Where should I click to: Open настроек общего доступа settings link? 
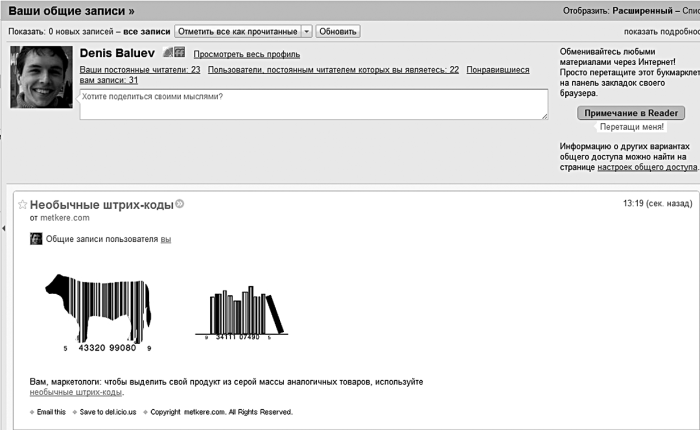(x=647, y=167)
